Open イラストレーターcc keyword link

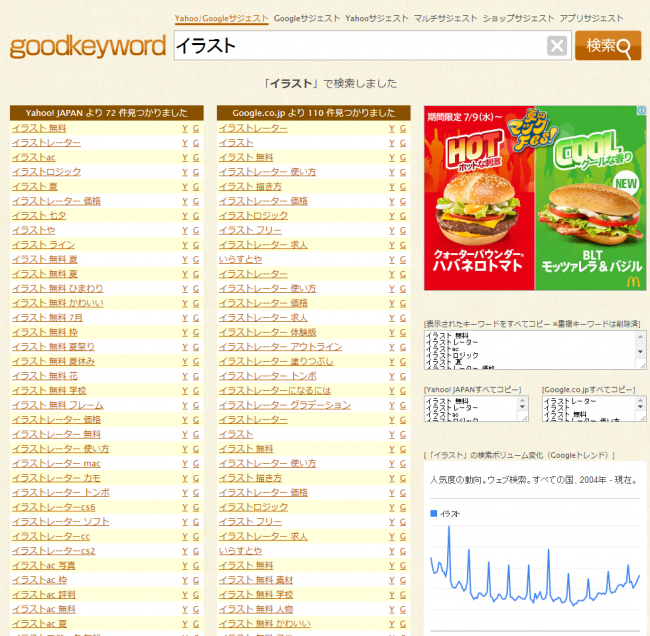[x=51, y=536]
